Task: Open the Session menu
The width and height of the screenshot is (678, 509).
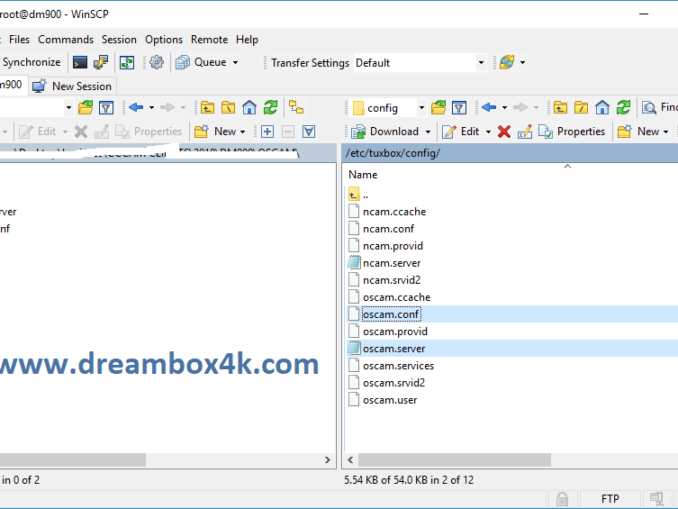Action: tap(119, 39)
